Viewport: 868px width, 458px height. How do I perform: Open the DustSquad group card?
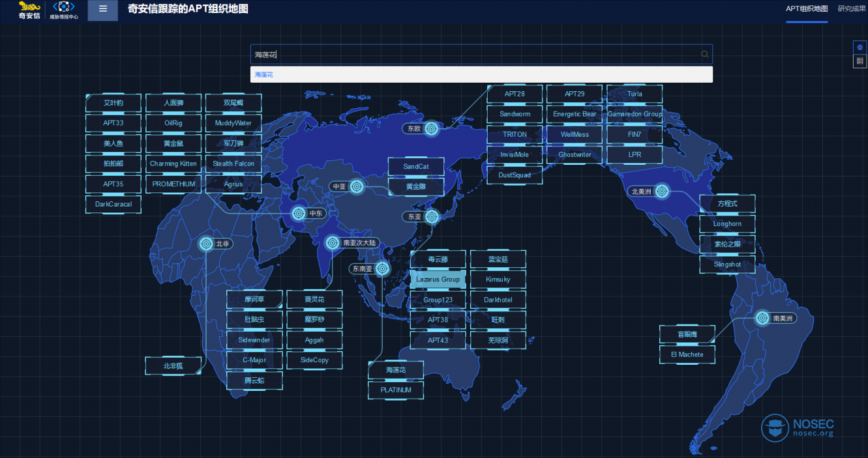pos(515,175)
